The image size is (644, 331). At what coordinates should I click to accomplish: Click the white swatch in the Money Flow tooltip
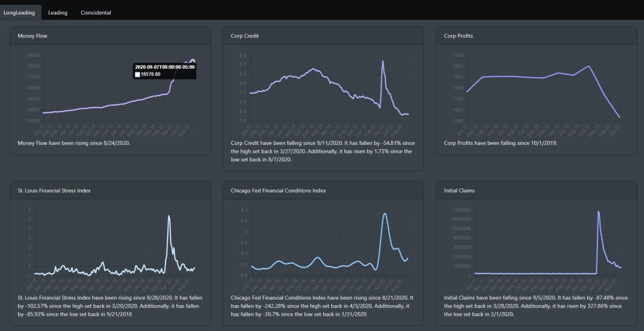click(137, 74)
